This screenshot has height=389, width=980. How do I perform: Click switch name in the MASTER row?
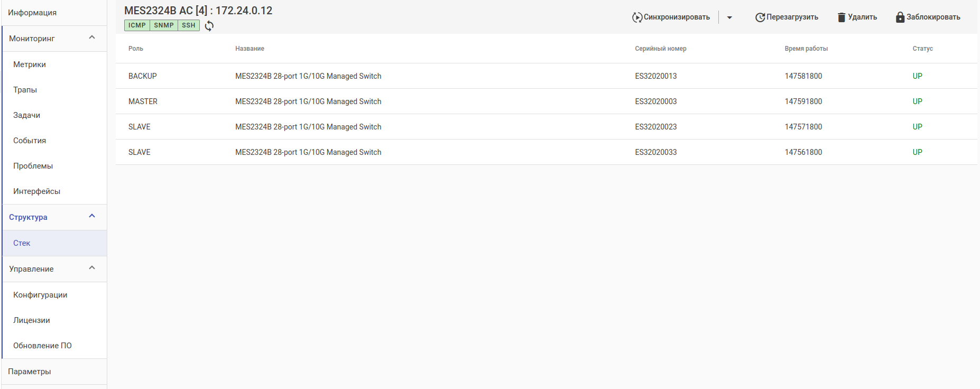tap(308, 101)
